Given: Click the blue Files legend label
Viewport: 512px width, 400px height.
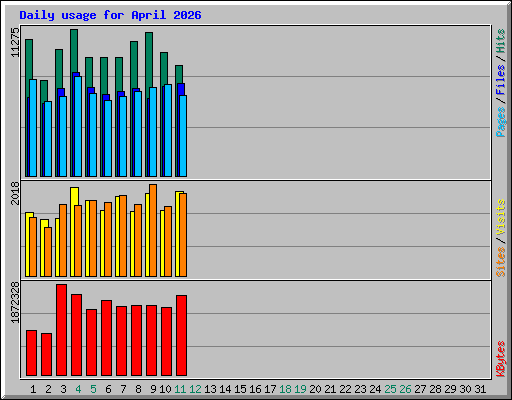Looking at the screenshot, I should click(501, 79).
